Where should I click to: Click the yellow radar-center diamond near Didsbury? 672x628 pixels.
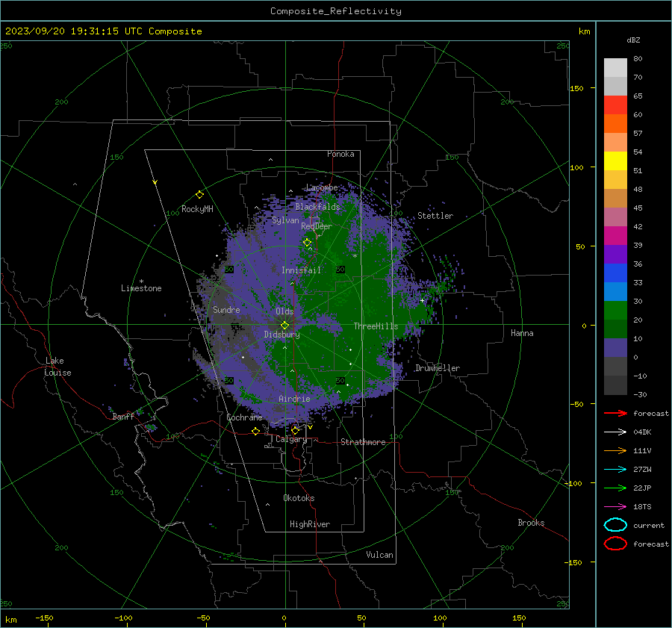coord(285,326)
